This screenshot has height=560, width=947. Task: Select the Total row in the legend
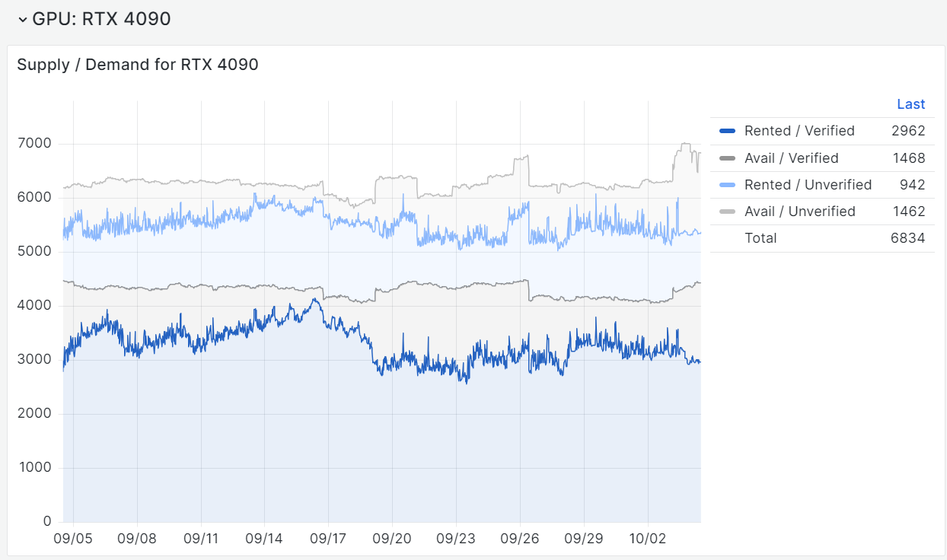point(822,238)
